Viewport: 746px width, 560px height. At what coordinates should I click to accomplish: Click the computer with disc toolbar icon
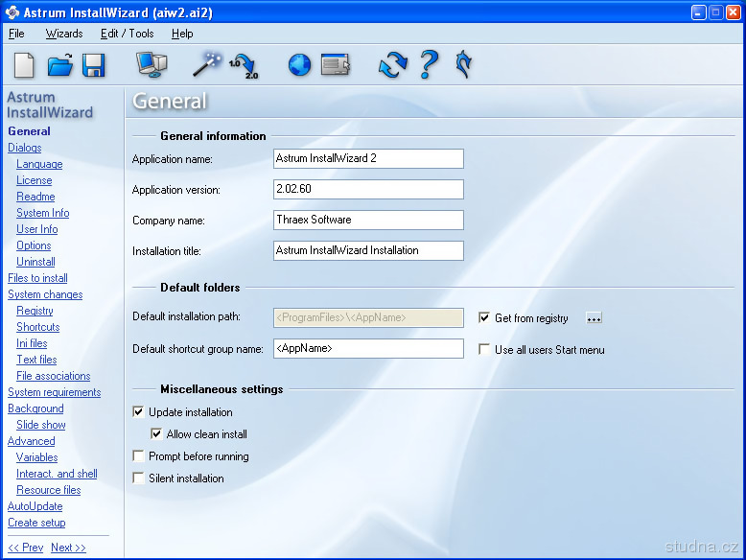coord(152,65)
